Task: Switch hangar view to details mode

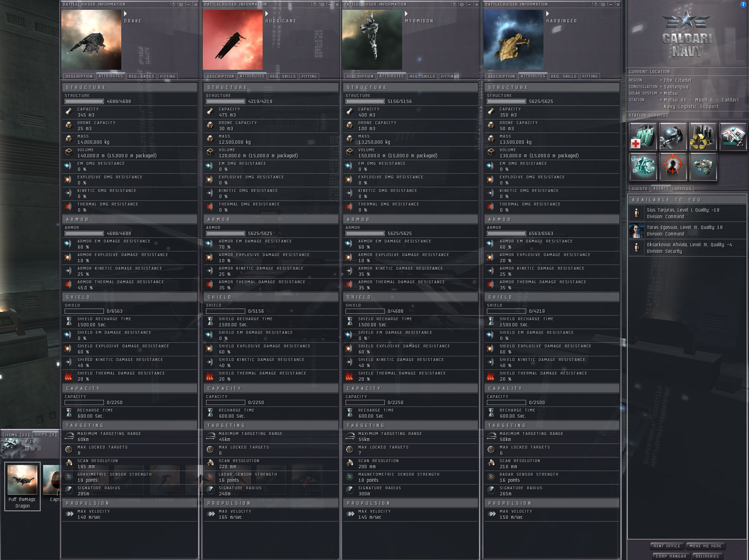Action: click(34, 448)
